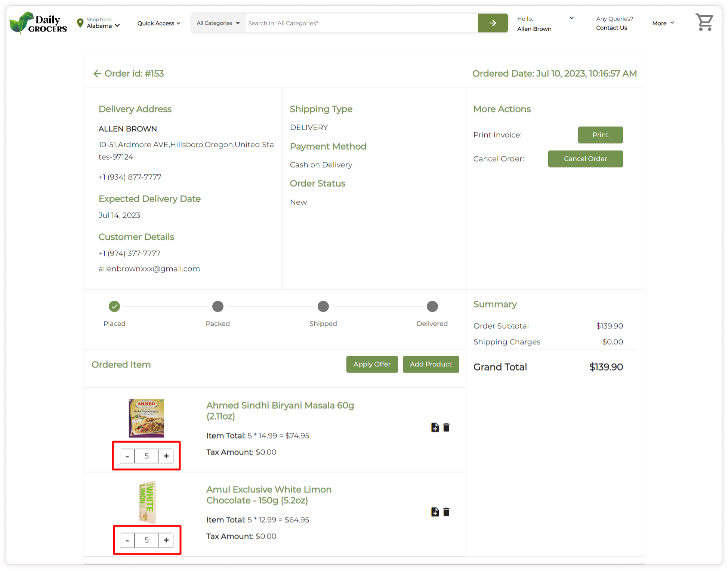Click Expected Delivery Date Jul 14, 2023
Viewport: 728px width, 571px height.
[119, 215]
